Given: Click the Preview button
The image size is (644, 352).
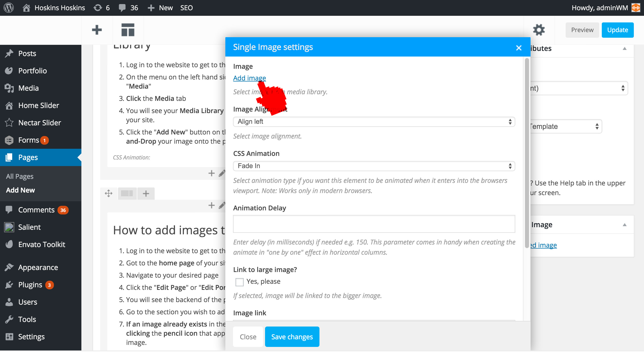Looking at the screenshot, I should click(582, 30).
